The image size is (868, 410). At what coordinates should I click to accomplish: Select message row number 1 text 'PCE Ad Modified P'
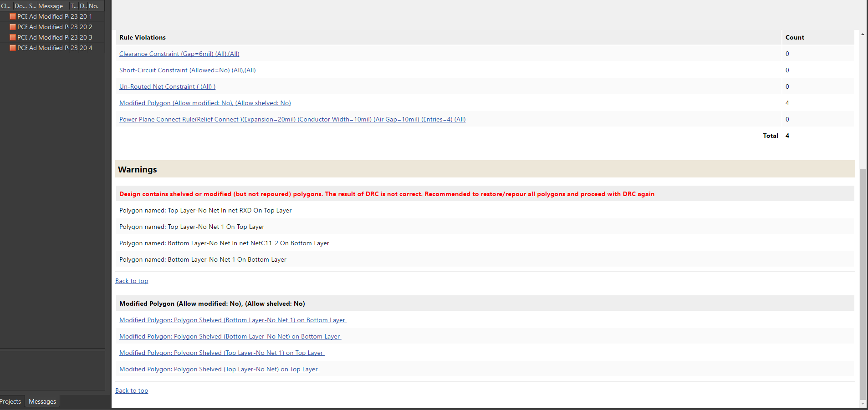pyautogui.click(x=43, y=16)
